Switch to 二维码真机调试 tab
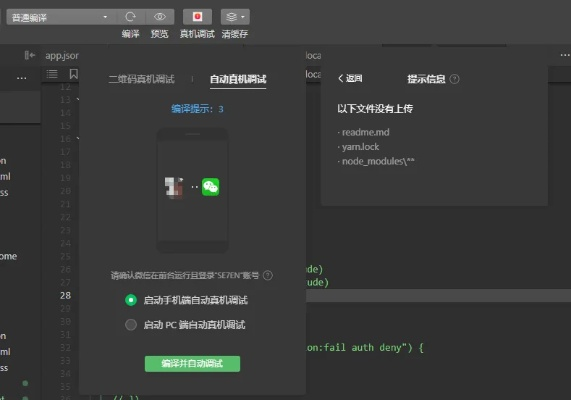The image size is (571, 400). 141,79
